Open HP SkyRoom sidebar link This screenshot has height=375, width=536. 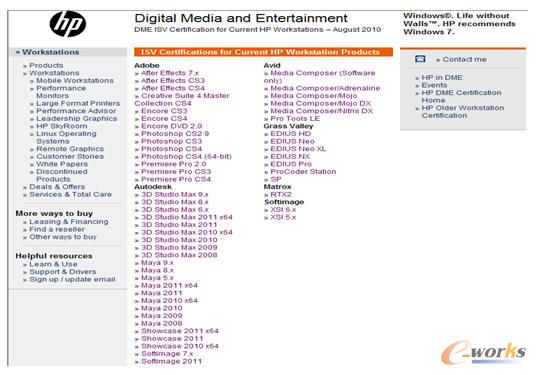coord(62,126)
